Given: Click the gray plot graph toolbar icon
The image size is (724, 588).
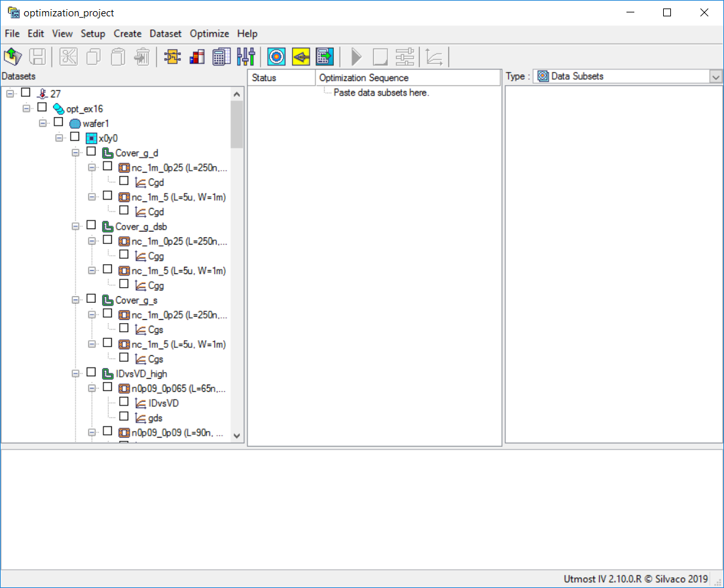Looking at the screenshot, I should [435, 57].
